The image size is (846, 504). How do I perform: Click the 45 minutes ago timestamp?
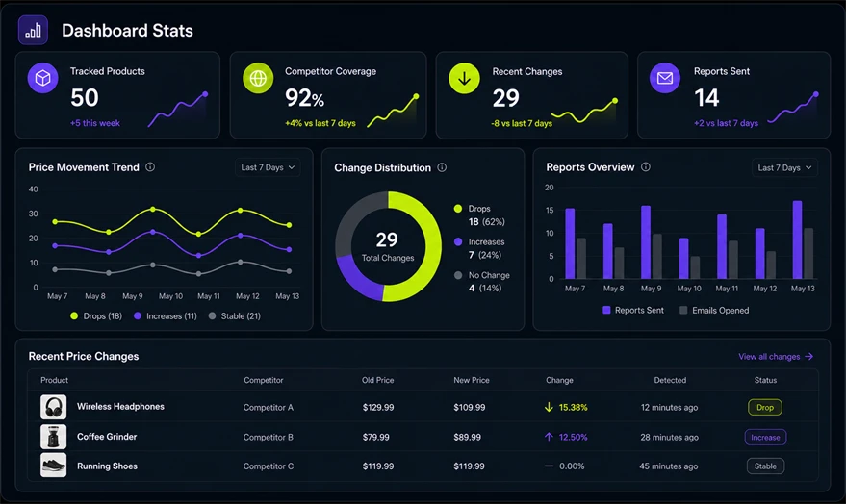pos(669,466)
